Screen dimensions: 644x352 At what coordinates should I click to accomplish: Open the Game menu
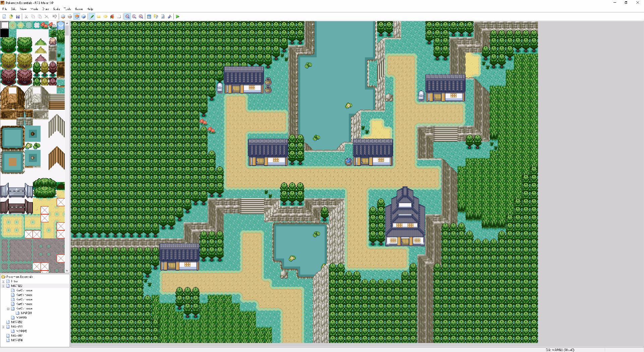tap(78, 9)
